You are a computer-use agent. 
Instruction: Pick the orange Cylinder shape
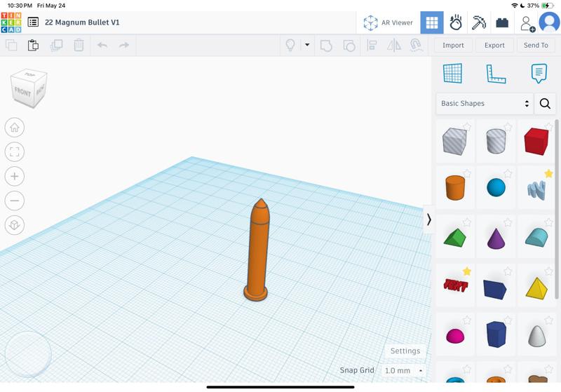[455, 188]
